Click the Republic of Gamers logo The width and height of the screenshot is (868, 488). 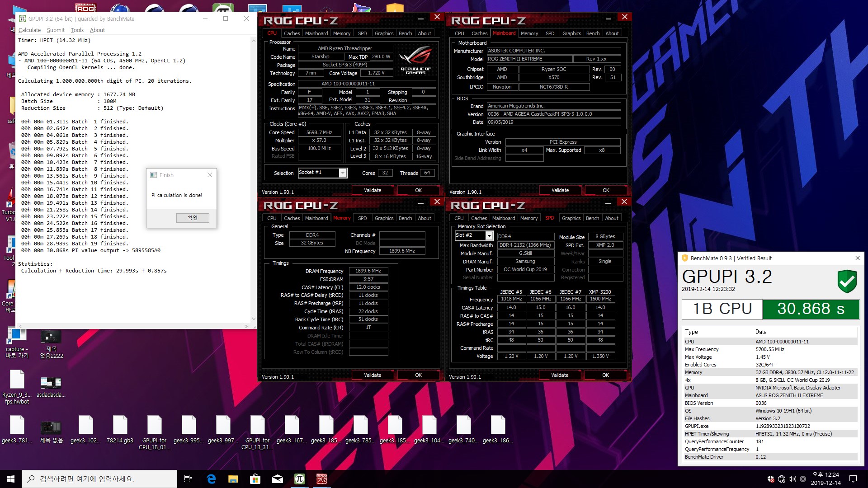point(415,60)
